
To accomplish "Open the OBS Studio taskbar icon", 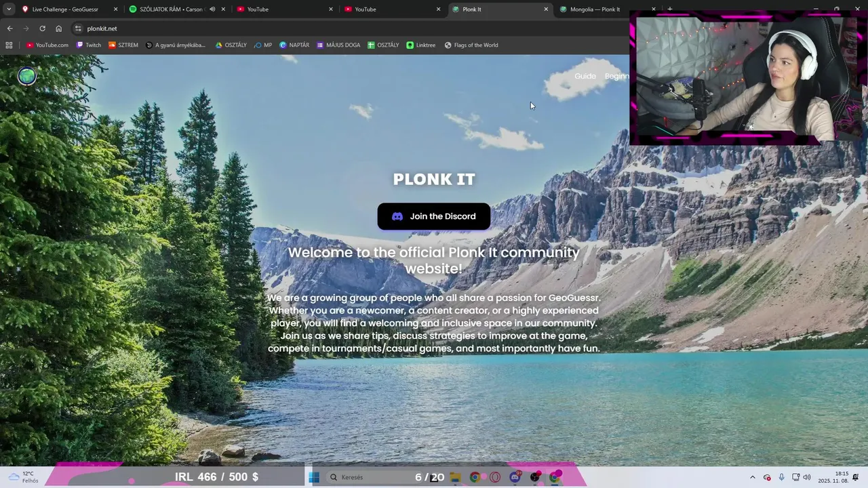I will click(536, 477).
